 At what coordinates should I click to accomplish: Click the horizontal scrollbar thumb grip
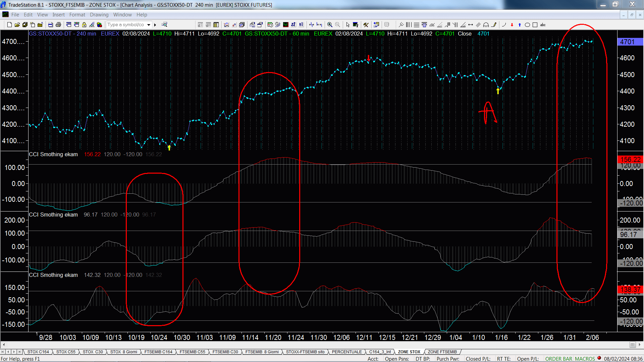[x=632, y=345]
